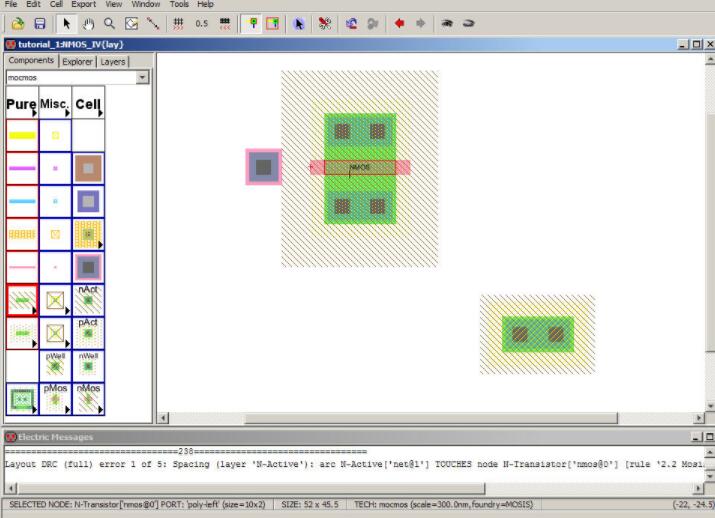The width and height of the screenshot is (715, 518).
Task: Select the pan hand tool
Action: click(88, 23)
